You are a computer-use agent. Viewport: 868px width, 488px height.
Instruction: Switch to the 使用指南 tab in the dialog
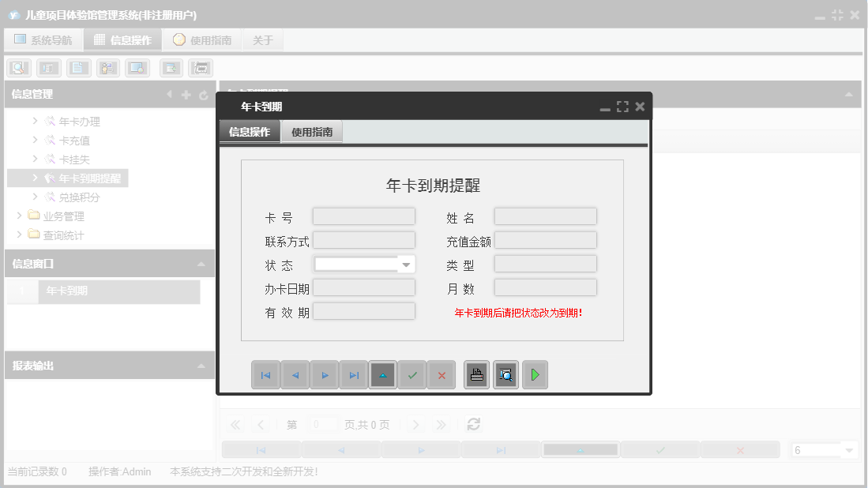pos(312,131)
